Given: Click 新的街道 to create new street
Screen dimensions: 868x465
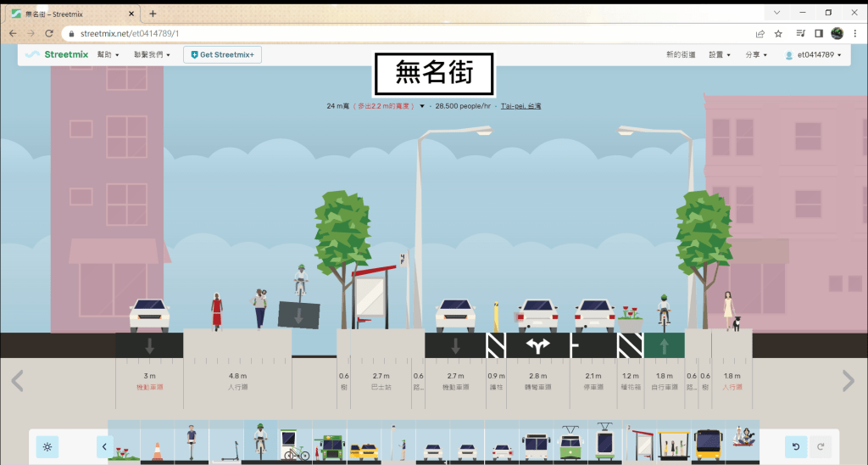Looking at the screenshot, I should point(681,55).
